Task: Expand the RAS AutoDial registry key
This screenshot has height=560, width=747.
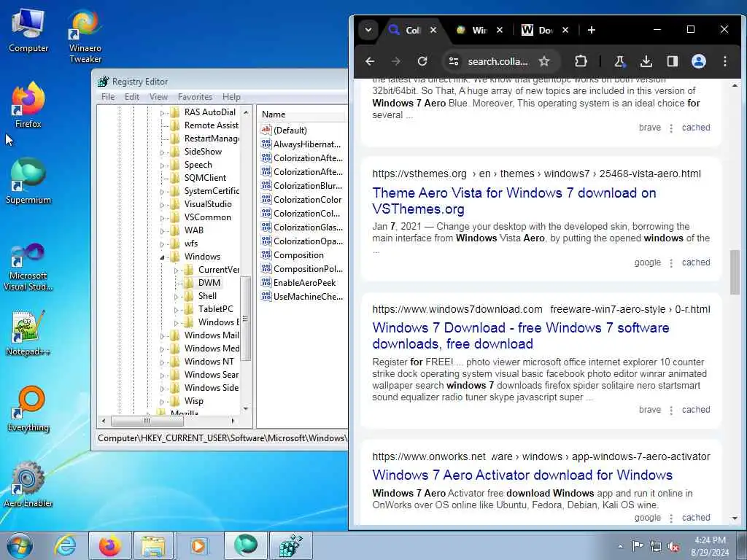Action: [x=162, y=113]
